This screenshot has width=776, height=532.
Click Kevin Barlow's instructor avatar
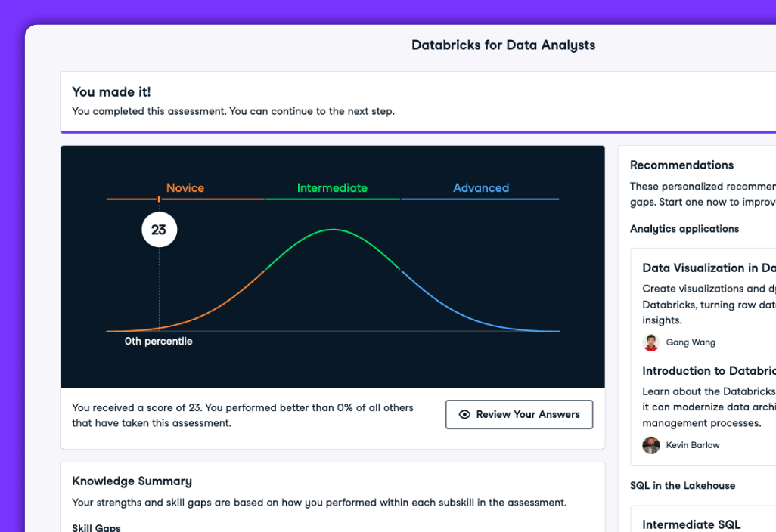click(651, 445)
